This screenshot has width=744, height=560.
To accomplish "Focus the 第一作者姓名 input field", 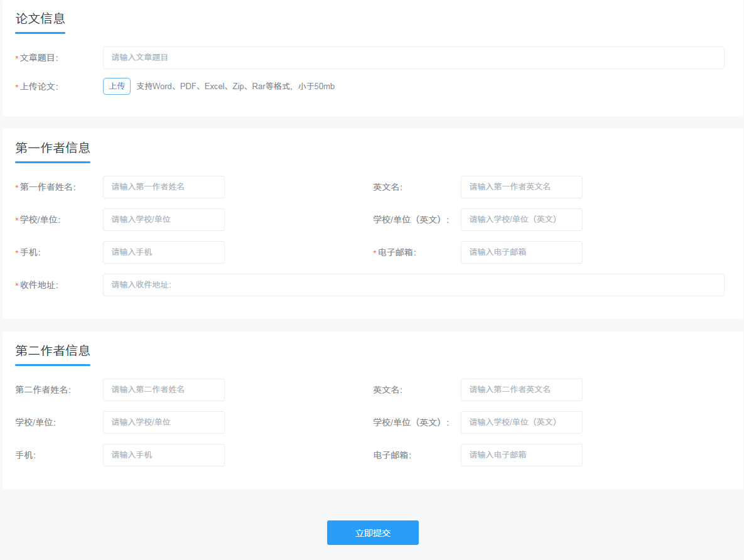I will point(164,187).
